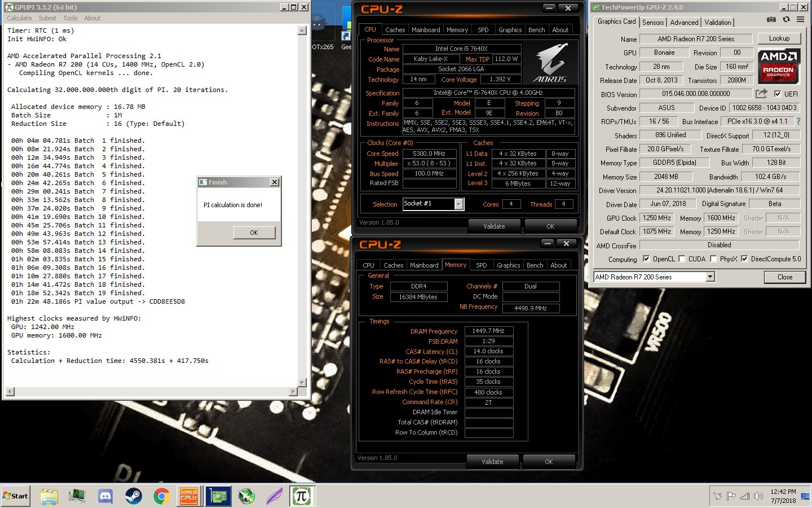This screenshot has height=508, width=812.
Task: Click the Action Center flag tray icon
Action: (731, 496)
